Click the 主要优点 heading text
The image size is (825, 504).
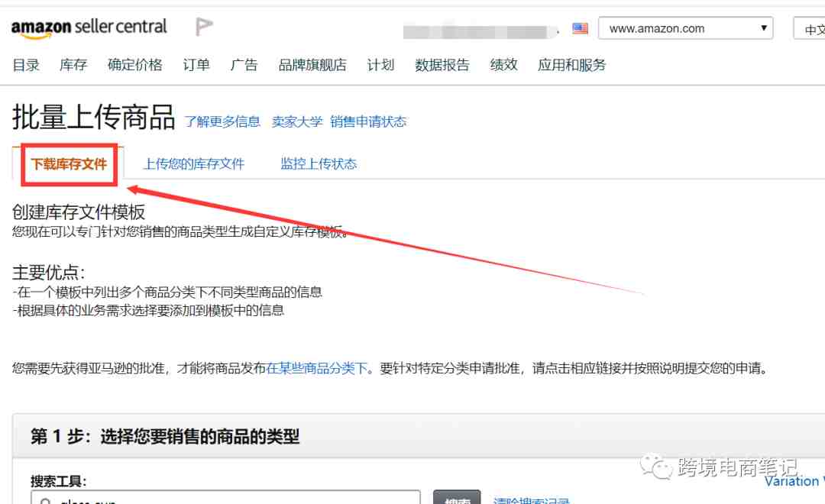[x=48, y=273]
